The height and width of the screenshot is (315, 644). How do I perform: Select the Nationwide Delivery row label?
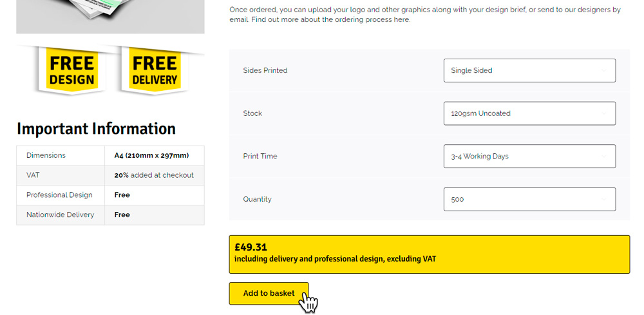(60, 215)
